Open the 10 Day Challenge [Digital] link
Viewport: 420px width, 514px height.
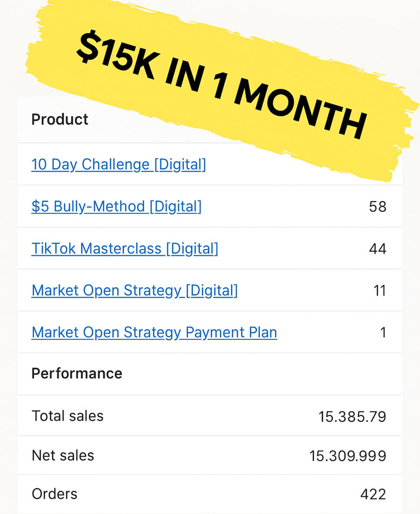pyautogui.click(x=119, y=164)
